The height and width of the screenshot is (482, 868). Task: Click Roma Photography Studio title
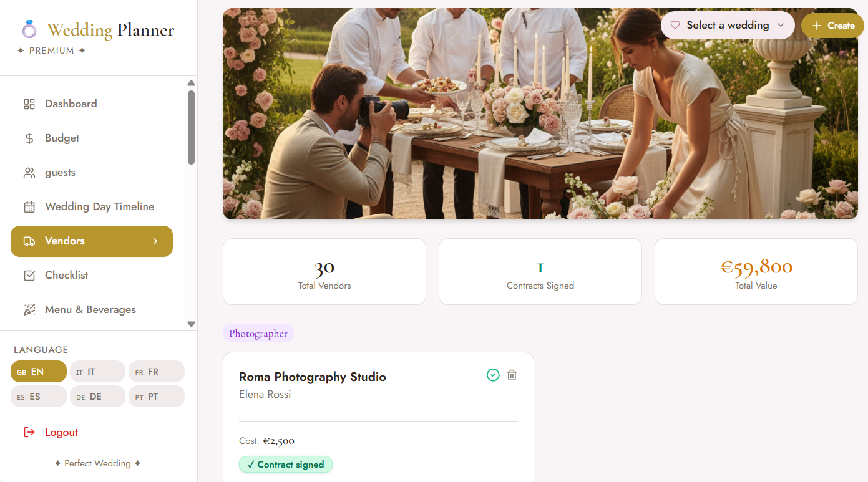(x=313, y=377)
